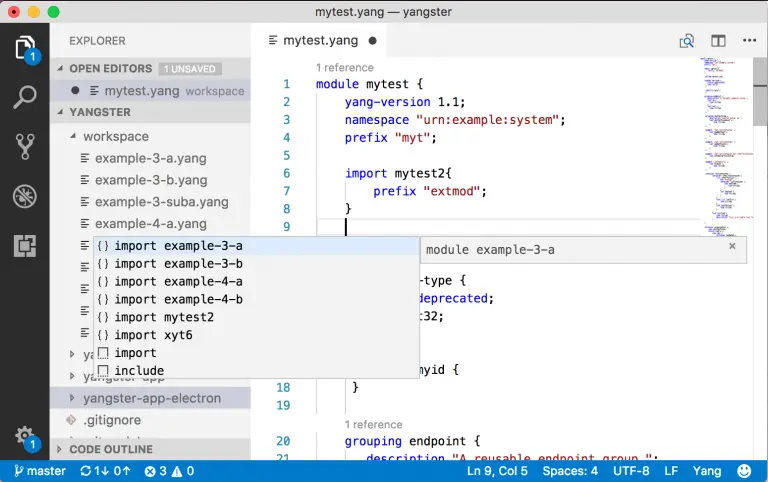Click the yang-version 1.1 line
Viewport: 768px width, 482px height.
[405, 102]
